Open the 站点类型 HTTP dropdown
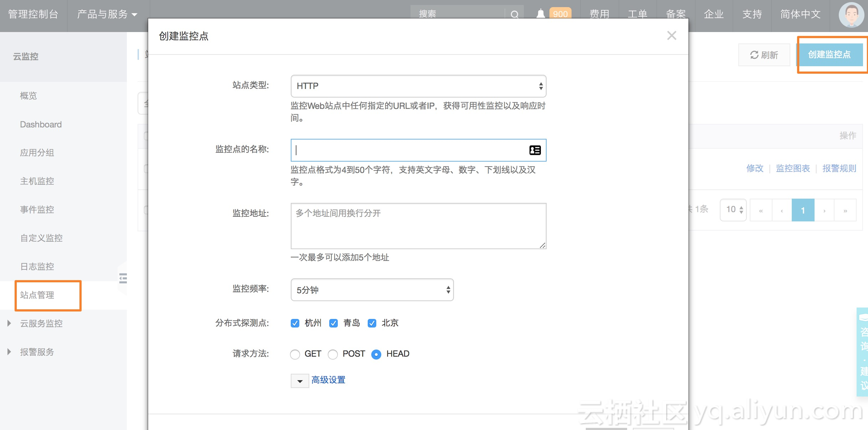The width and height of the screenshot is (868, 430). click(418, 86)
